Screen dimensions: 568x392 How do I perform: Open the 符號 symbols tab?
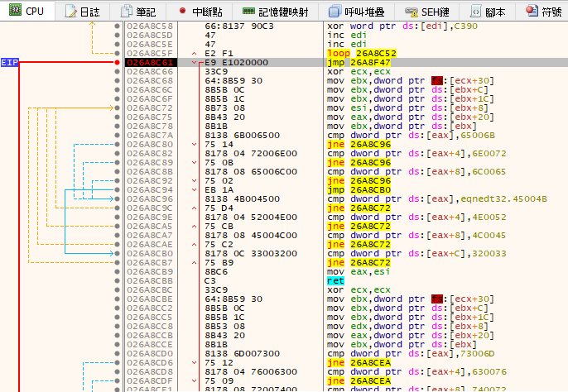543,12
